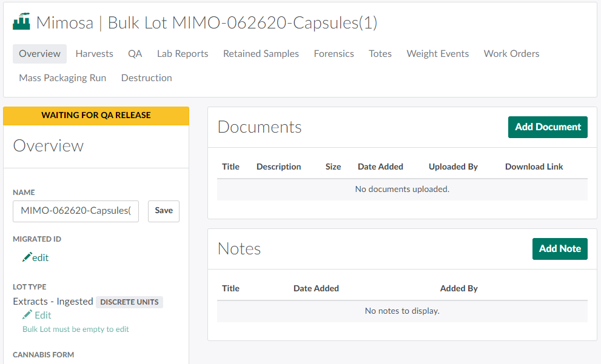Image resolution: width=601 pixels, height=364 pixels.
Task: Click the Add Document button
Action: [x=548, y=127]
